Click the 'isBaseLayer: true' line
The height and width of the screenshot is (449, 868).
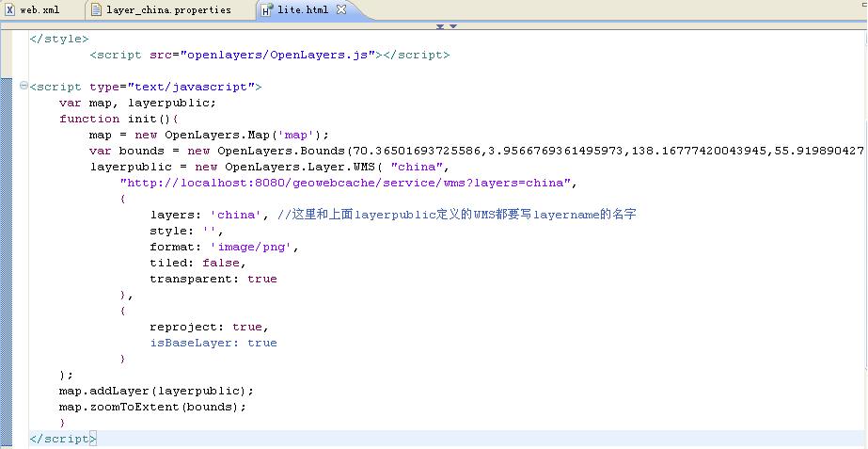(213, 343)
